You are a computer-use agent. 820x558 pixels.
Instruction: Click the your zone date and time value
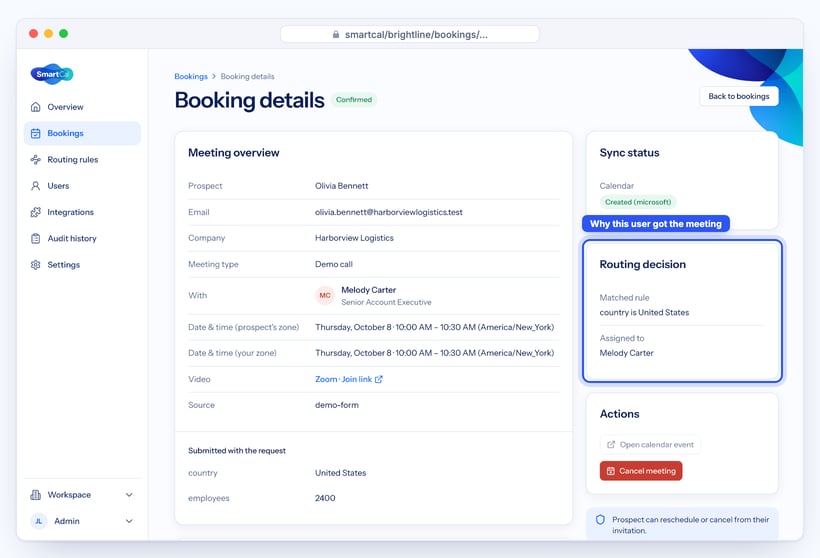(434, 353)
